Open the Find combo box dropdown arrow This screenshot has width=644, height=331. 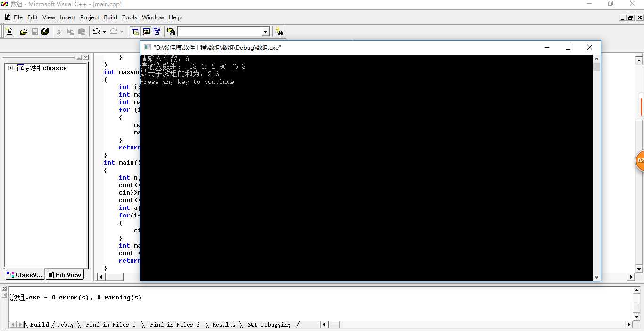265,32
